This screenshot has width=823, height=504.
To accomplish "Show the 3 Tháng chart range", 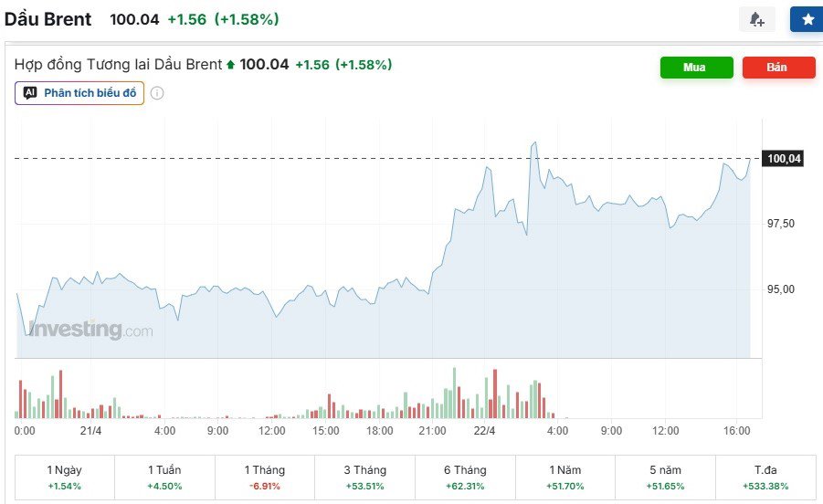I will [x=364, y=478].
